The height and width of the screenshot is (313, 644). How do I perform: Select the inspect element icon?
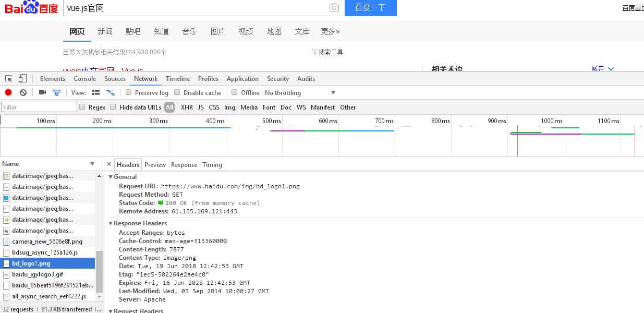click(9, 79)
